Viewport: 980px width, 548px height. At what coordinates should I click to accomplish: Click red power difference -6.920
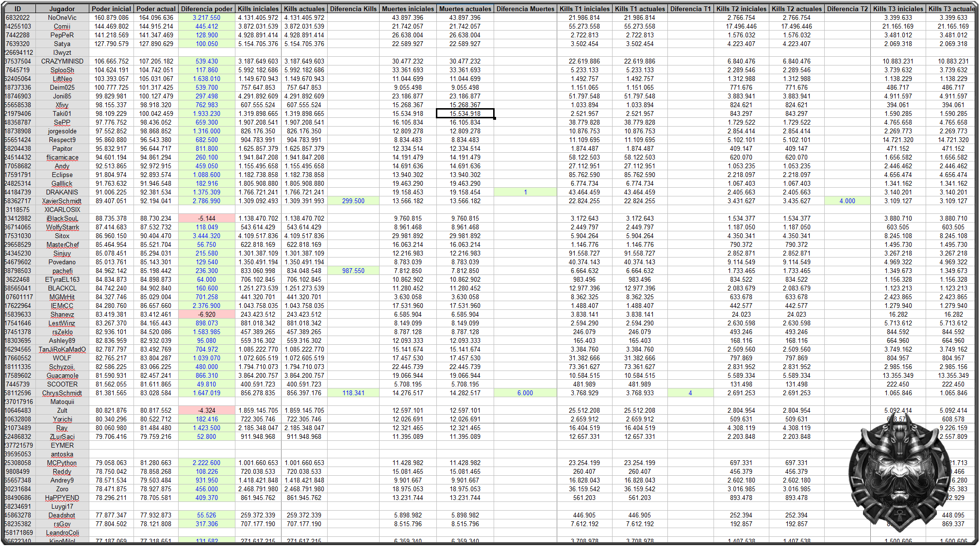click(x=207, y=314)
